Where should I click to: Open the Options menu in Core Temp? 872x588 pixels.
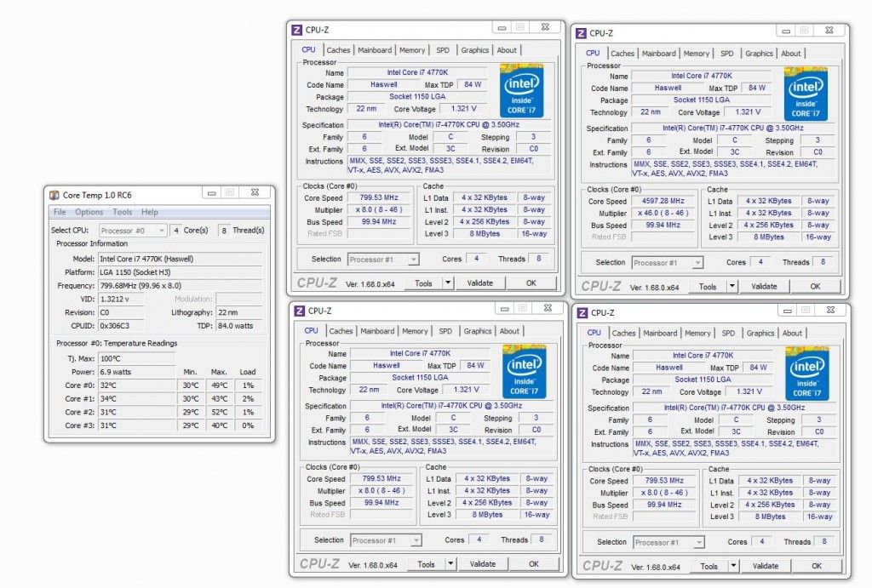pyautogui.click(x=89, y=212)
